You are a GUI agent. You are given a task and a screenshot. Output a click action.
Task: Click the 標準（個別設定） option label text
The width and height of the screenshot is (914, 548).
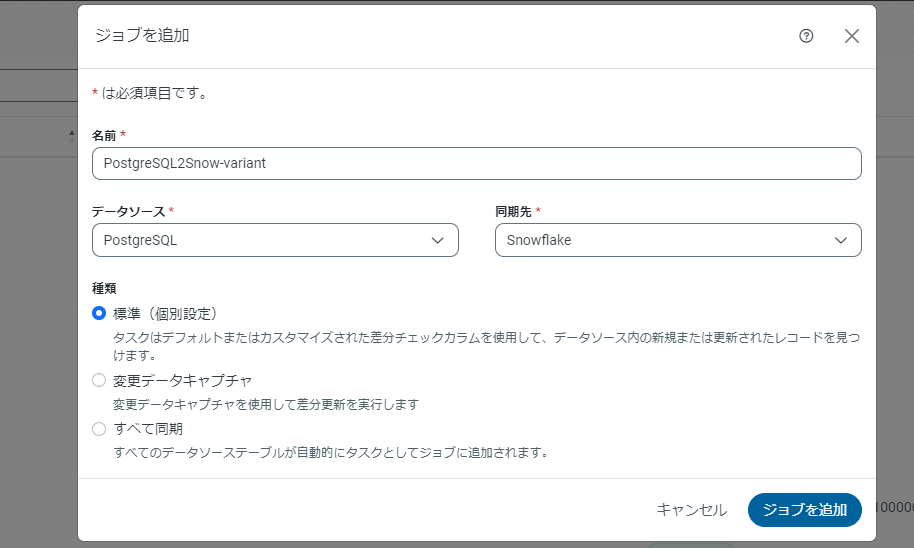165,313
